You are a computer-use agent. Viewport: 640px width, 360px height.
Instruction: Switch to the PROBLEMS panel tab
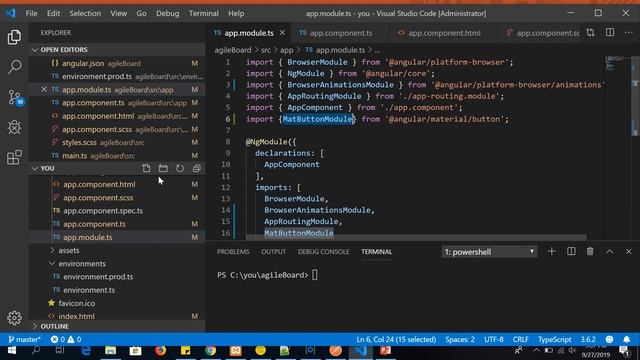(x=233, y=251)
